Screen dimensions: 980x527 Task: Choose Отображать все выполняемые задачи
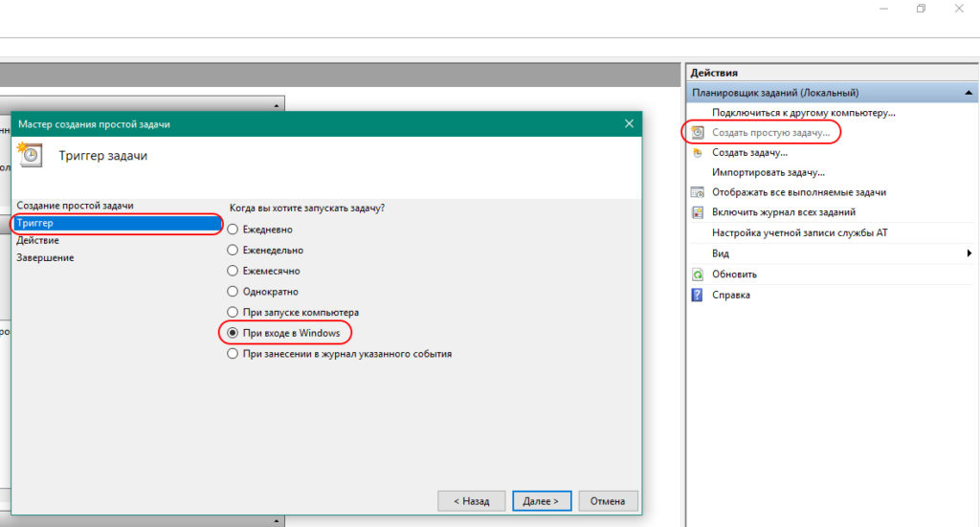coord(799,192)
